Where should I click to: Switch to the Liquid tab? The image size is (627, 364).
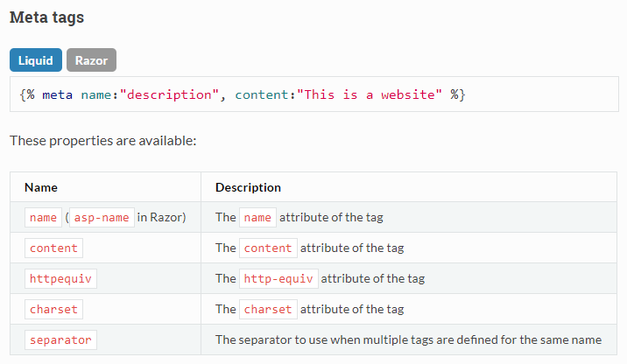coord(36,59)
